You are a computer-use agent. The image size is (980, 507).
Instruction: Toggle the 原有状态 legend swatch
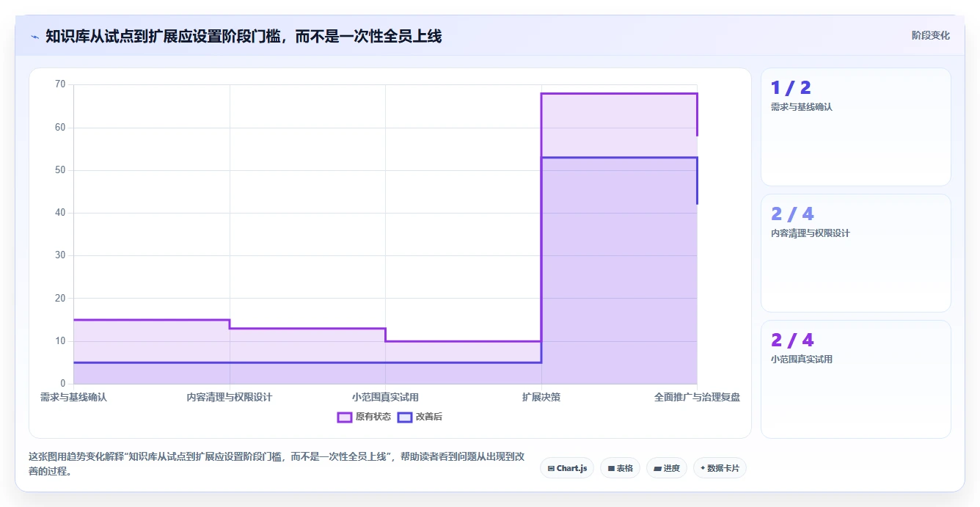(345, 417)
